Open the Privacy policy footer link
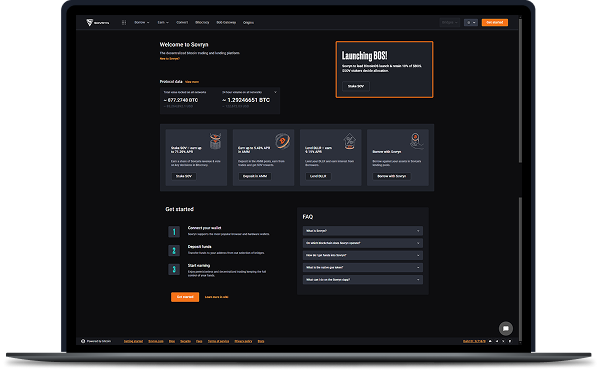 [243, 341]
